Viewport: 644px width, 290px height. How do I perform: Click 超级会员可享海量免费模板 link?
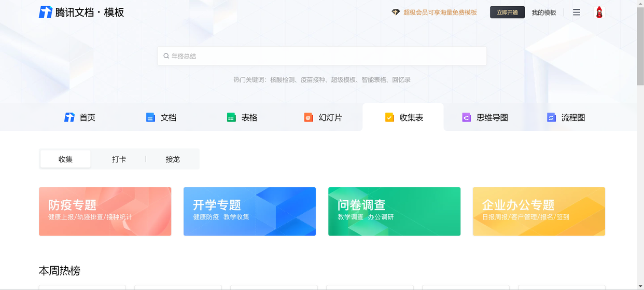tap(440, 12)
